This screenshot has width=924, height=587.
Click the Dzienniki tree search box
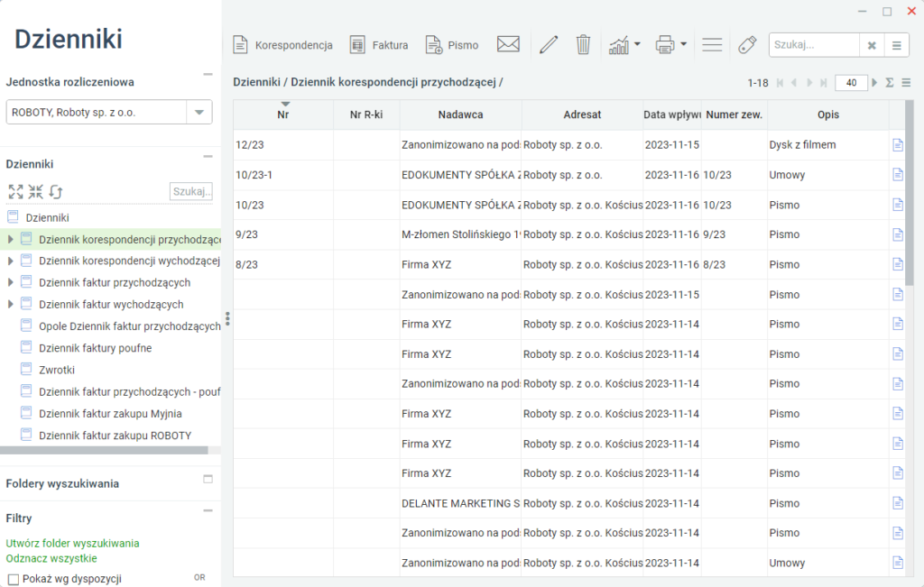pos(191,191)
